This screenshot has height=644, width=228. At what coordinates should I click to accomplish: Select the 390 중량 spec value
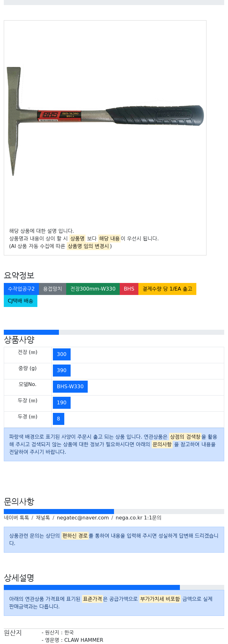[62, 371]
